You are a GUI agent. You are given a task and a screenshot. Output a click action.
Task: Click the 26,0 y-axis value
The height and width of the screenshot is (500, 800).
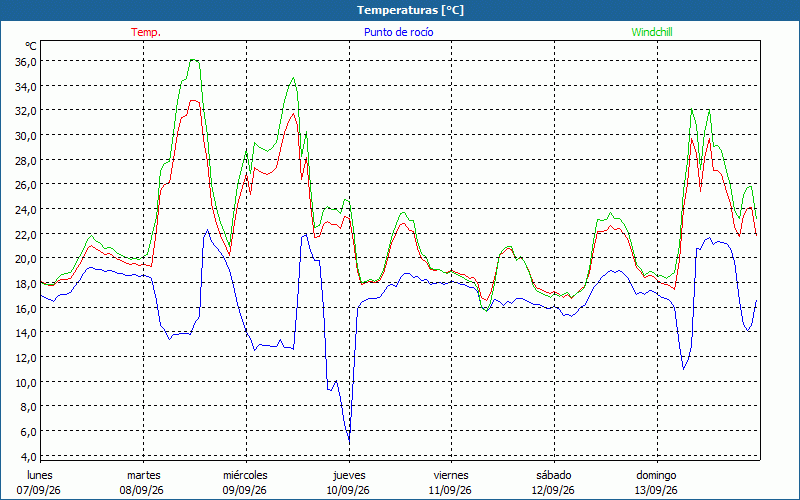pos(26,185)
